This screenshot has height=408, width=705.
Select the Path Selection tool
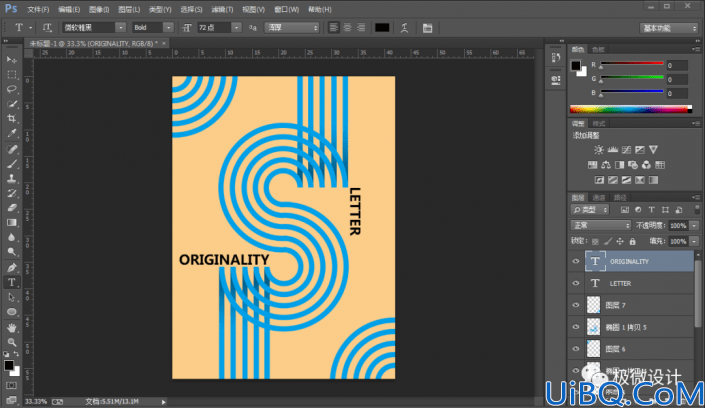coord(12,297)
